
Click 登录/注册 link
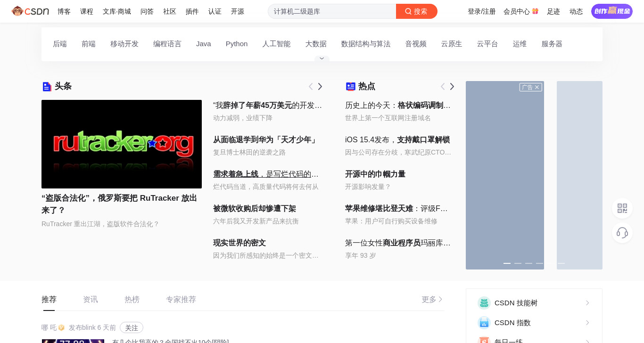(x=482, y=11)
